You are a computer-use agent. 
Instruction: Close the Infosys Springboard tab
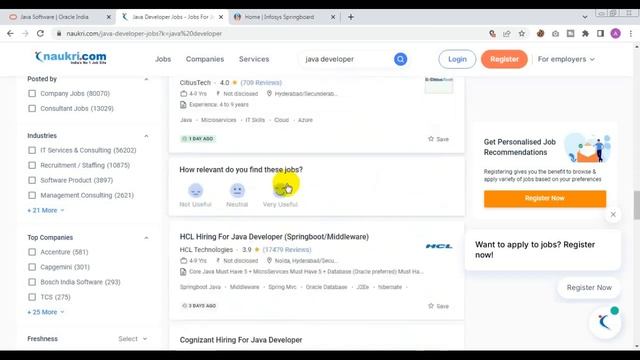333,17
